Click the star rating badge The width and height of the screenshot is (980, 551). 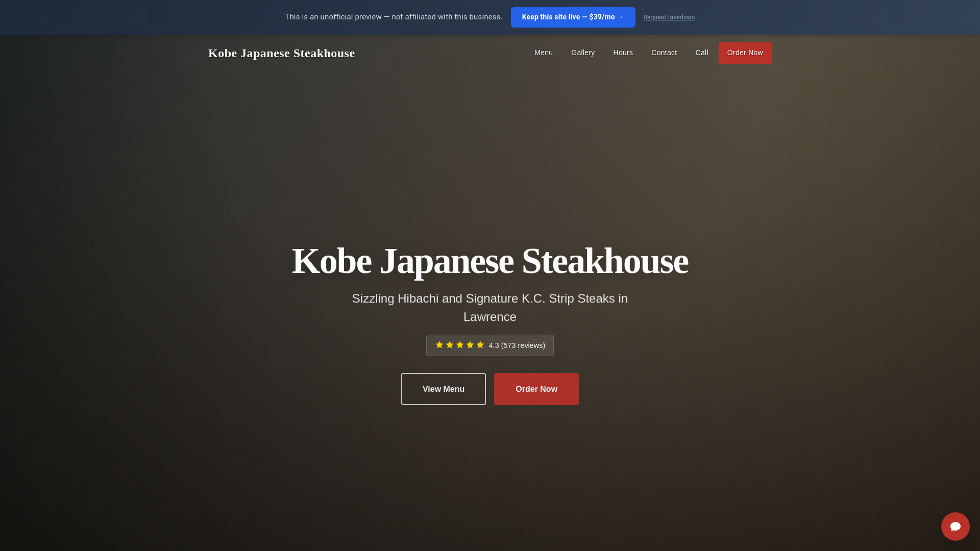pyautogui.click(x=490, y=345)
